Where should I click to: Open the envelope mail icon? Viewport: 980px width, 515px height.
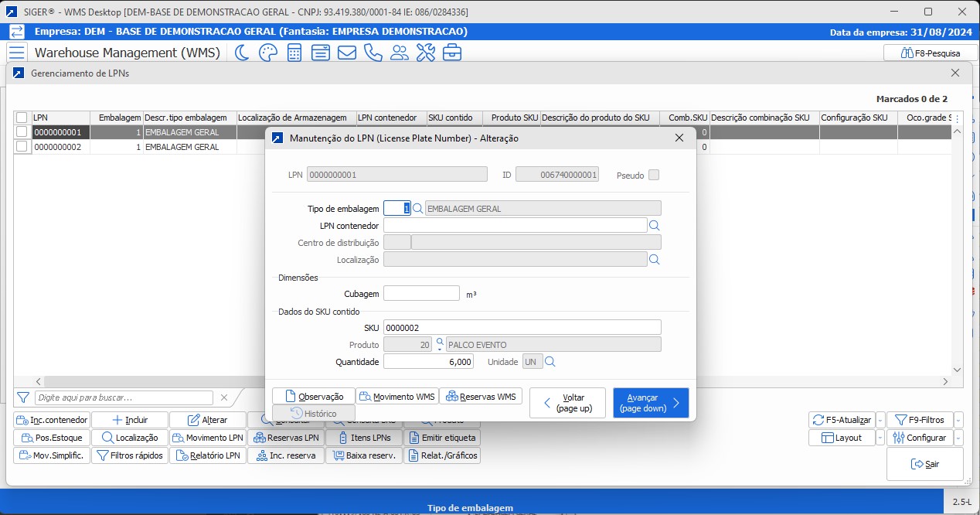point(347,53)
